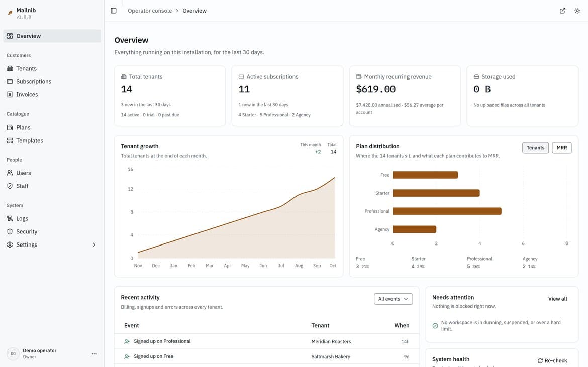Screen dimensions: 588x367
Task: Click the $619.00 revenue value
Action: (x=376, y=89)
